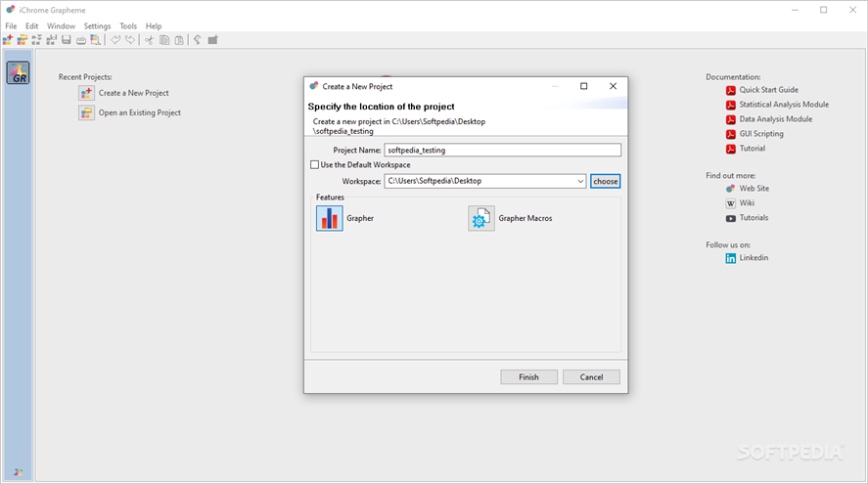Open the Settings menu
The height and width of the screenshot is (484, 868).
coord(97,26)
